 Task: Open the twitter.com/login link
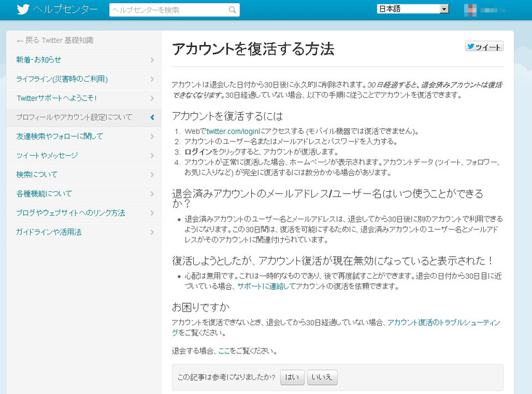click(x=232, y=131)
